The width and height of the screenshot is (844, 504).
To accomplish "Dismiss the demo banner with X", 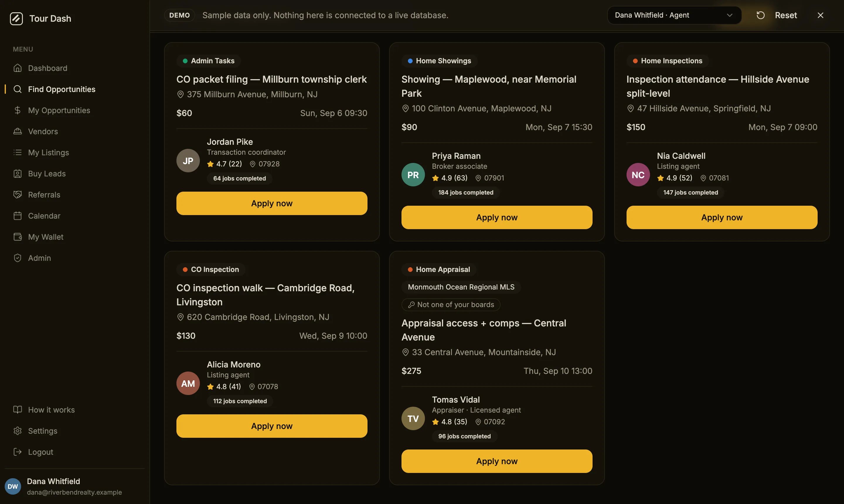I will pyautogui.click(x=820, y=15).
